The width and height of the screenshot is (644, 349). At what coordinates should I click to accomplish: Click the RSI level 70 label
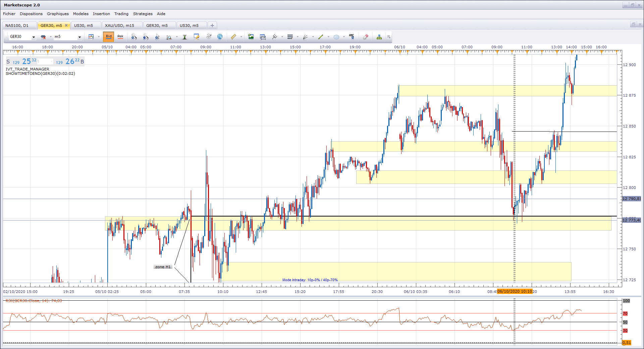pyautogui.click(x=625, y=313)
